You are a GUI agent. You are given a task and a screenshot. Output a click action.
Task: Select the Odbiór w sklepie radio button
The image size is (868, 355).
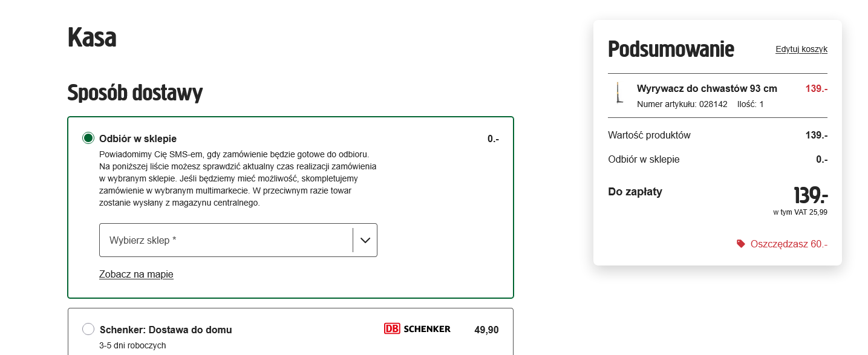point(88,138)
